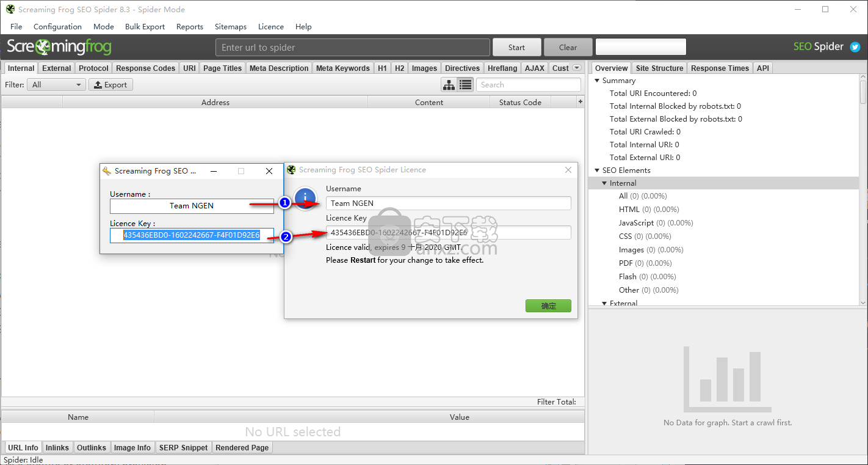Image resolution: width=868 pixels, height=465 pixels.
Task: Switch to the API tab
Action: [763, 68]
